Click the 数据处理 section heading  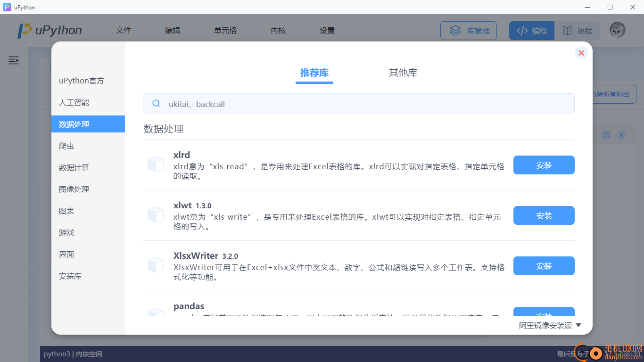click(163, 129)
